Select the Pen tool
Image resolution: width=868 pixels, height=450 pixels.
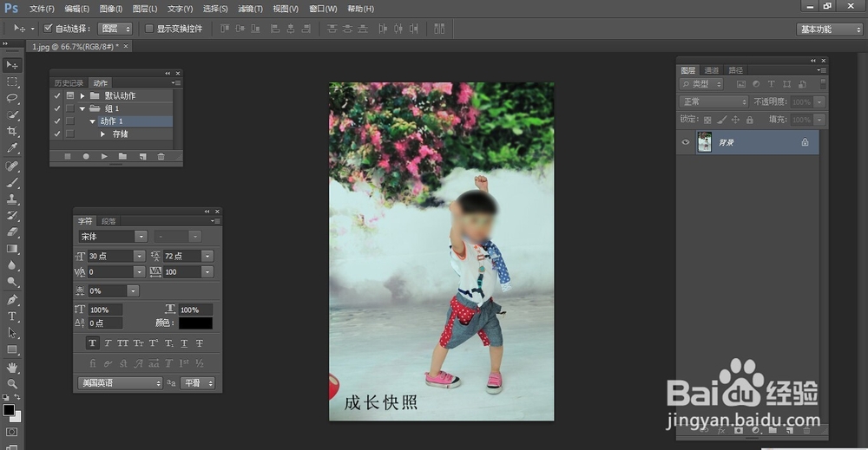(11, 300)
